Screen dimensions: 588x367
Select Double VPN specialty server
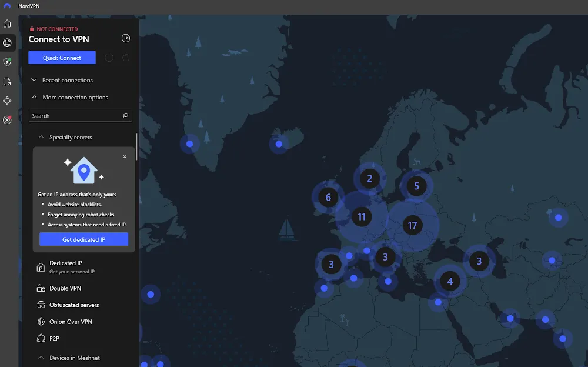click(65, 288)
